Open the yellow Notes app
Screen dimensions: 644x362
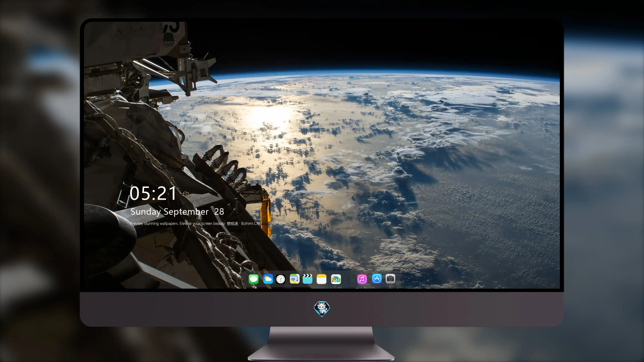coord(321,279)
